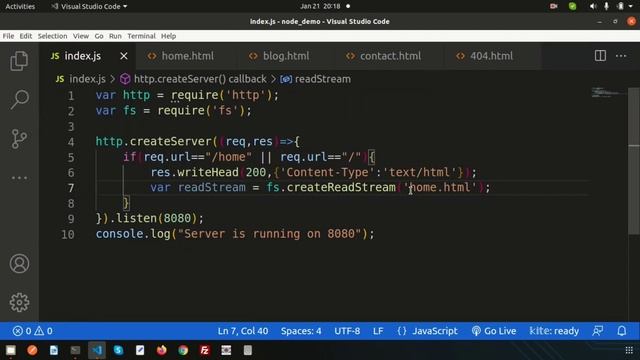Open the Run menu

(115, 36)
